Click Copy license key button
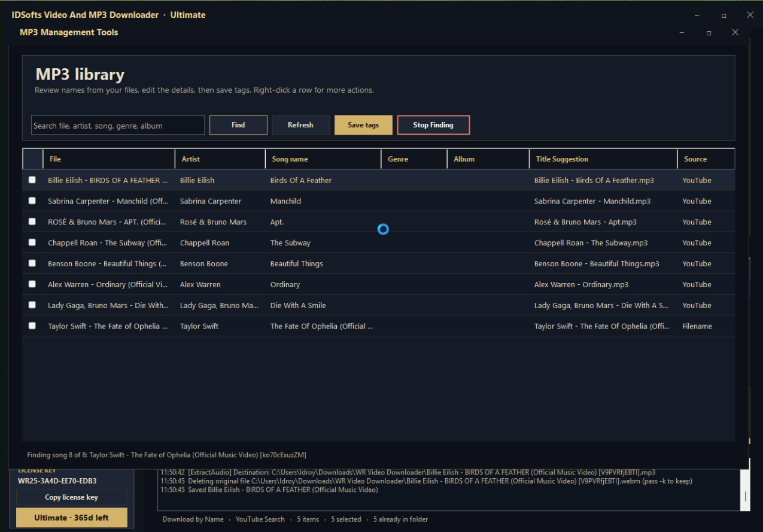Image resolution: width=763 pixels, height=532 pixels. click(71, 497)
